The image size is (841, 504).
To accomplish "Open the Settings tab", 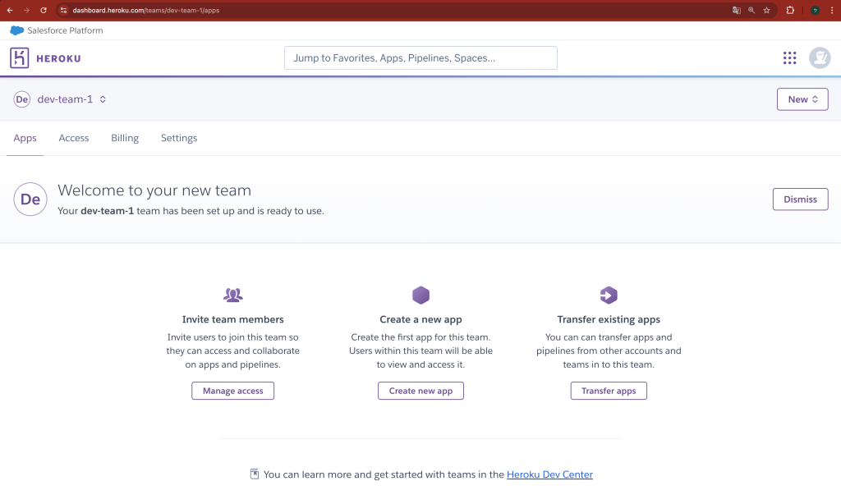I will [x=179, y=138].
